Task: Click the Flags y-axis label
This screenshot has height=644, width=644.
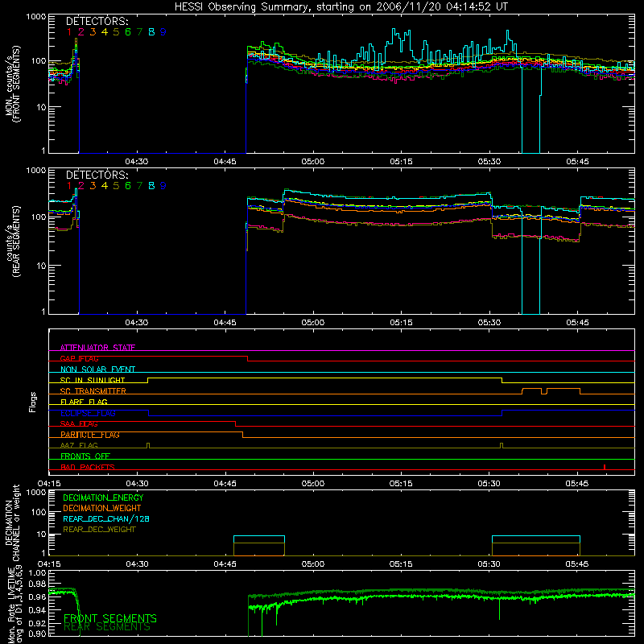Action: [x=33, y=402]
